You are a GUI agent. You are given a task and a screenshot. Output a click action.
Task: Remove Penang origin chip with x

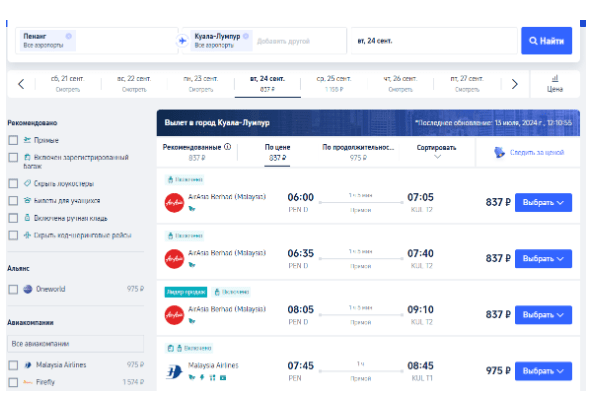coord(69,36)
